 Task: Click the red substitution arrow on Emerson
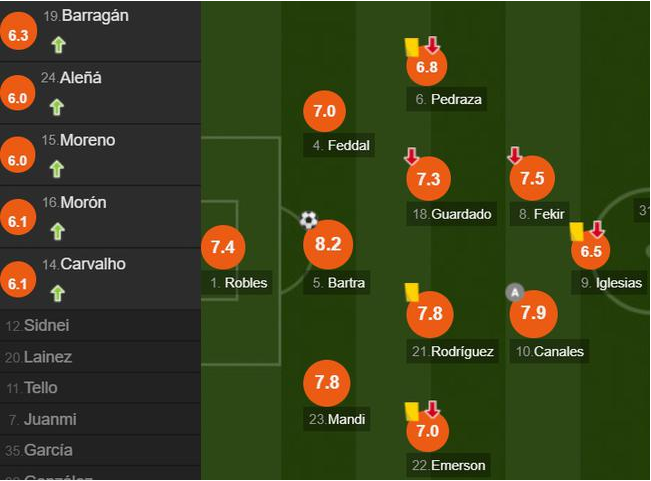[433, 409]
